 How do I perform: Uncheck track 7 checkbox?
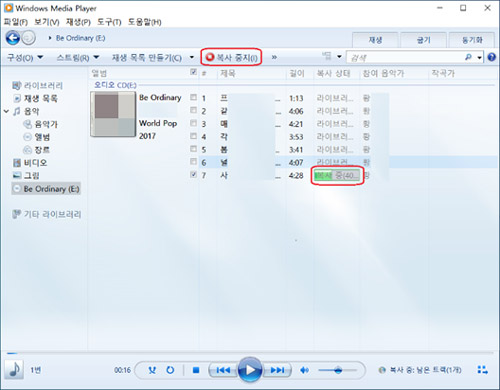[x=193, y=174]
